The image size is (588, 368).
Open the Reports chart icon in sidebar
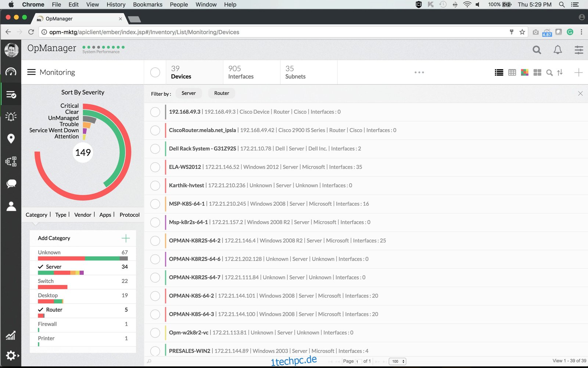pyautogui.click(x=11, y=335)
